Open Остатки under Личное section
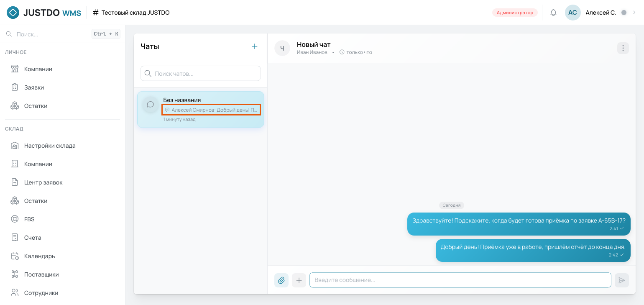Viewport: 644px width, 305px height. [62, 106]
